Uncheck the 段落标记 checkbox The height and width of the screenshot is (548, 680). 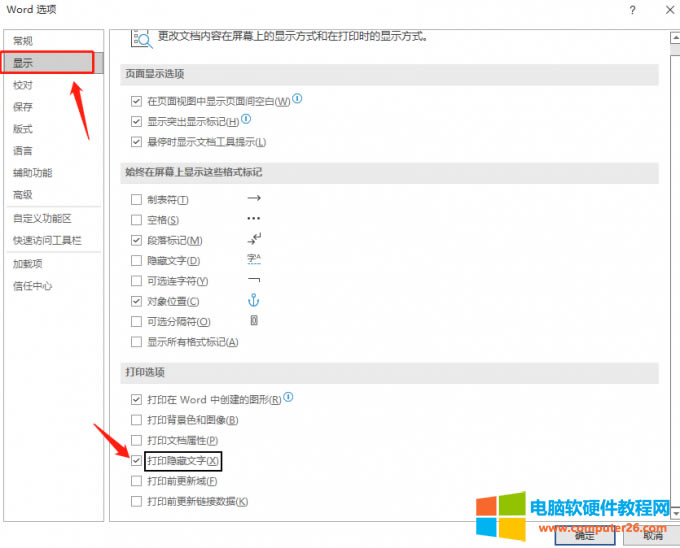[136, 240]
